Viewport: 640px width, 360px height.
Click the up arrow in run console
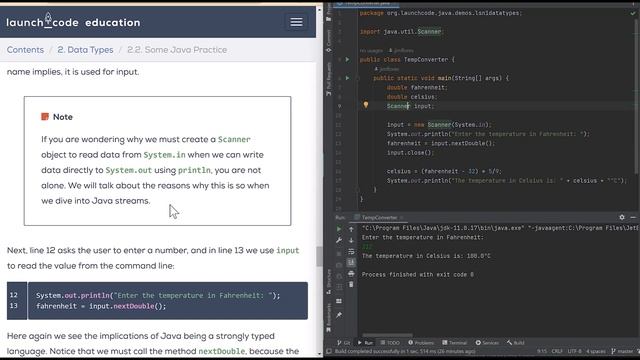(351, 229)
